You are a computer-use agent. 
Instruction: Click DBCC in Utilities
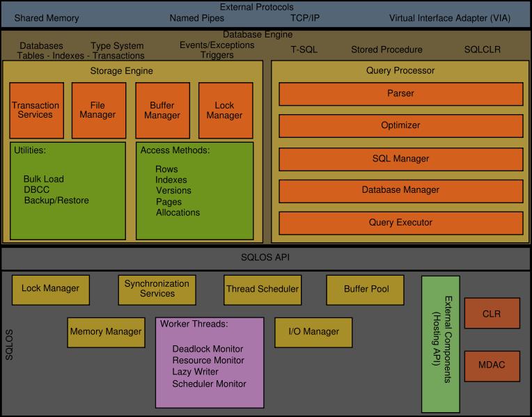(x=37, y=189)
